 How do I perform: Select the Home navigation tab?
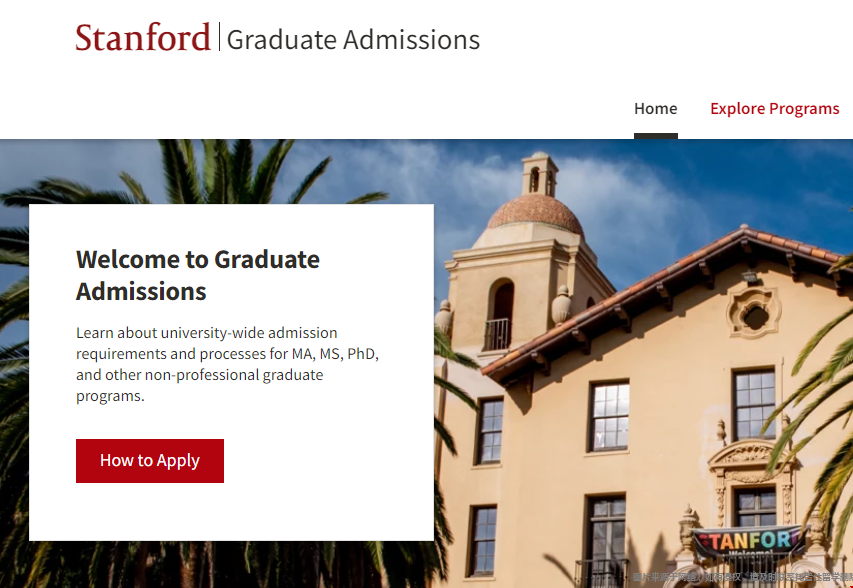pos(655,109)
